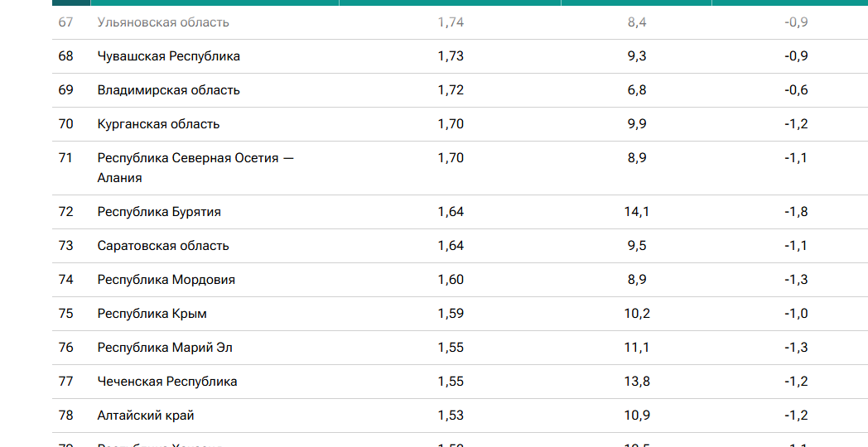Click the green header above region names
The image size is (868, 447).
coord(215,2)
